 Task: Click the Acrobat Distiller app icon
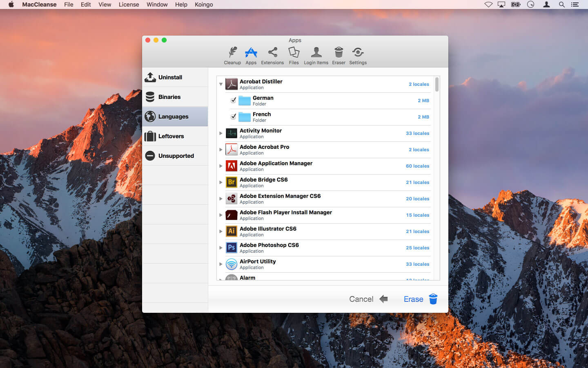[x=232, y=84]
